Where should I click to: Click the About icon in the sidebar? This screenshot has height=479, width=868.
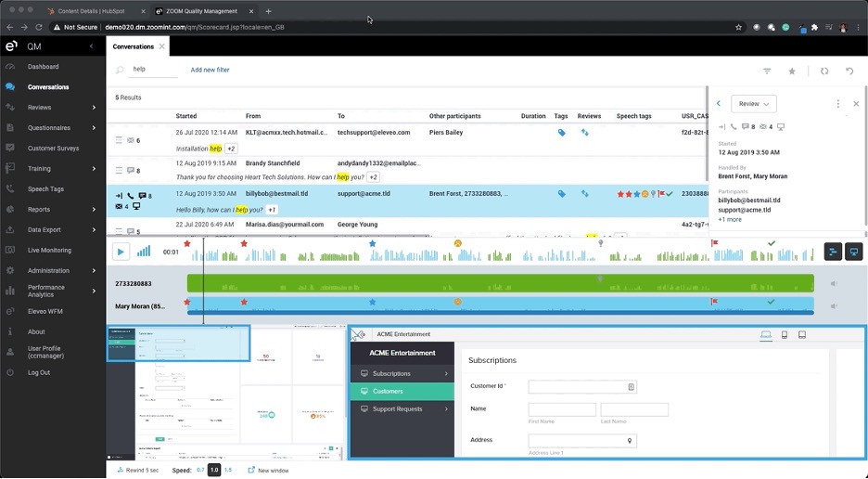coord(10,331)
